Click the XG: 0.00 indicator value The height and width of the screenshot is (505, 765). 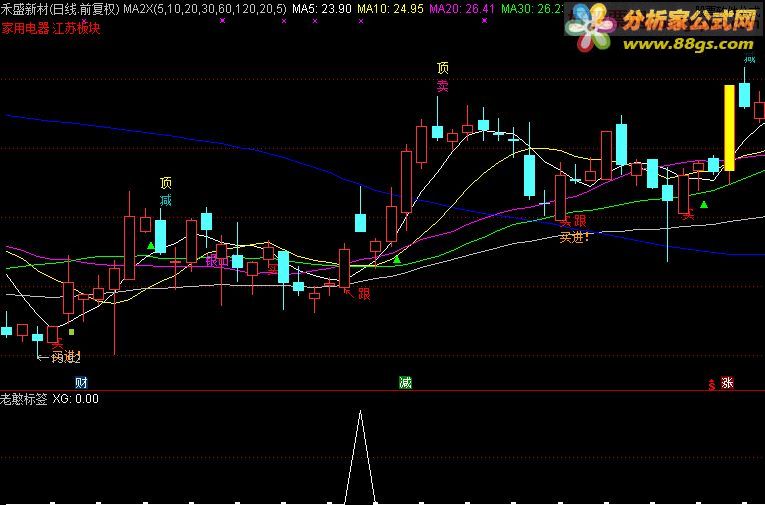[76, 399]
